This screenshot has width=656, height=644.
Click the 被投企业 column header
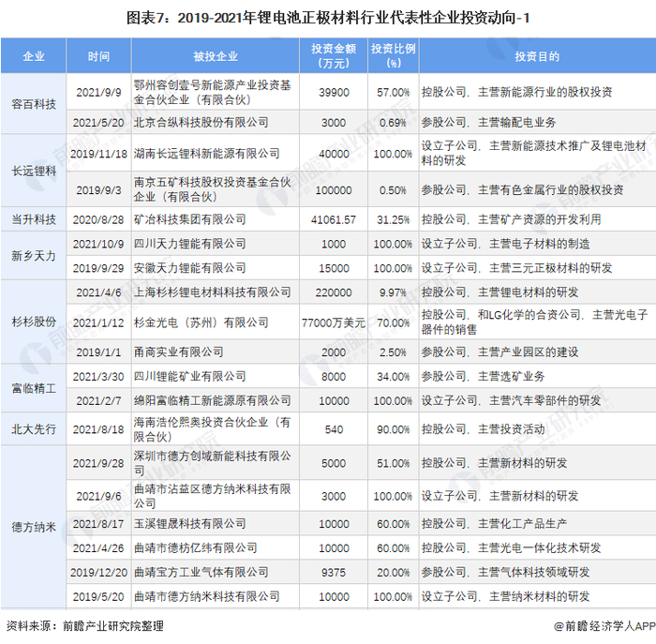(x=216, y=55)
